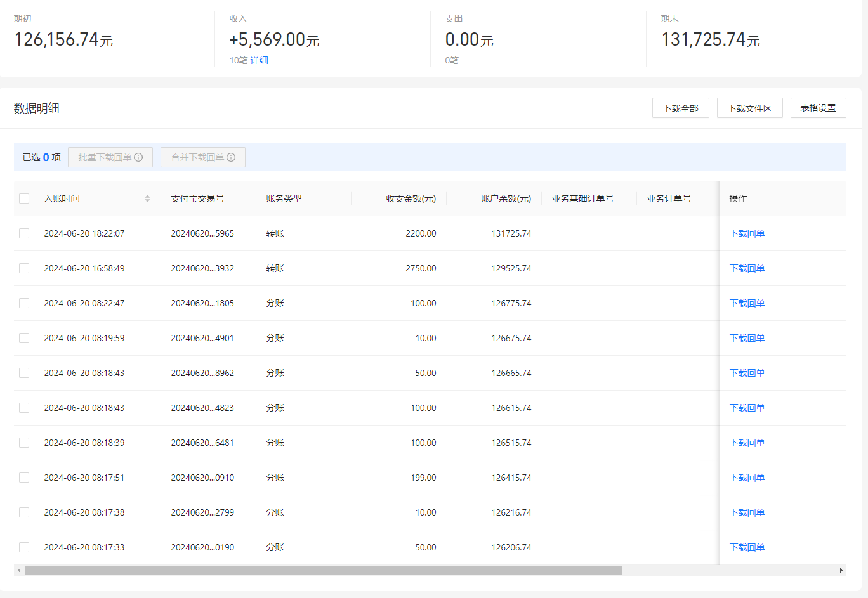Click the horizontal scrollbar right arrow
This screenshot has height=598, width=868.
point(841,570)
